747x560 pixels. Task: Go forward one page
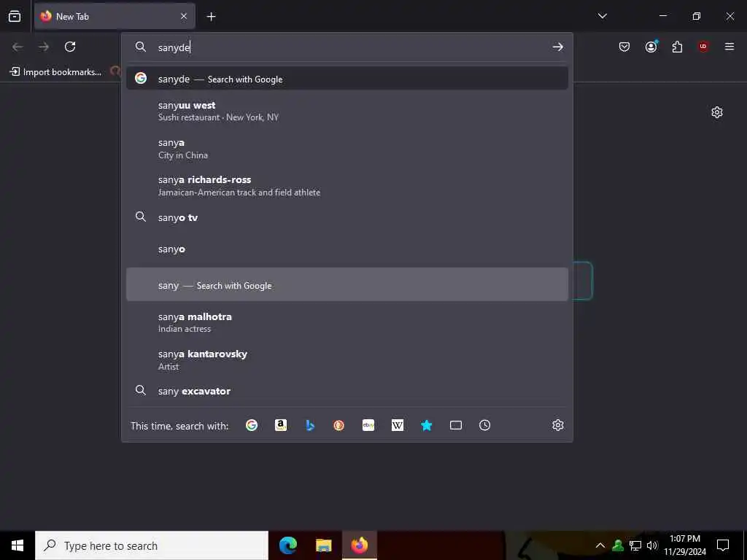click(x=44, y=47)
